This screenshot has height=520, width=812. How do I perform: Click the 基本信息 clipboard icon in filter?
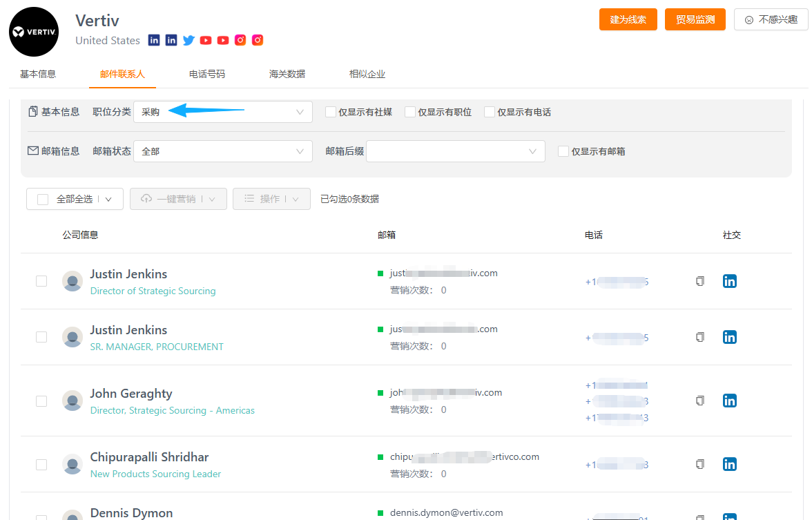[33, 111]
